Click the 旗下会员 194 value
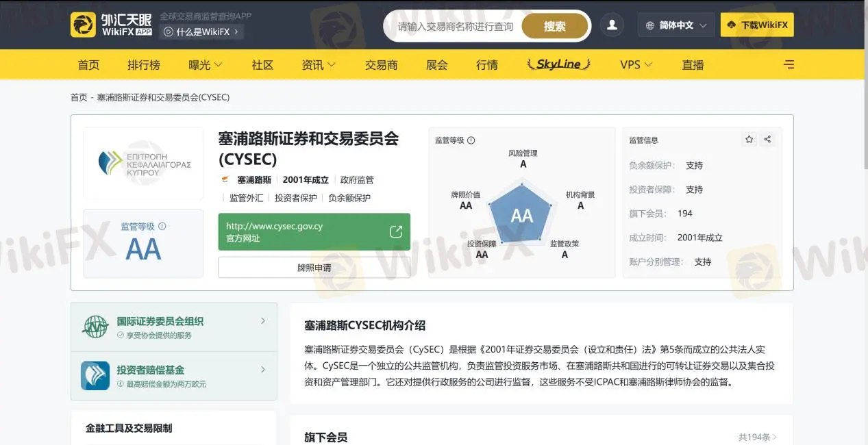Image resolution: width=868 pixels, height=445 pixels. tap(685, 214)
